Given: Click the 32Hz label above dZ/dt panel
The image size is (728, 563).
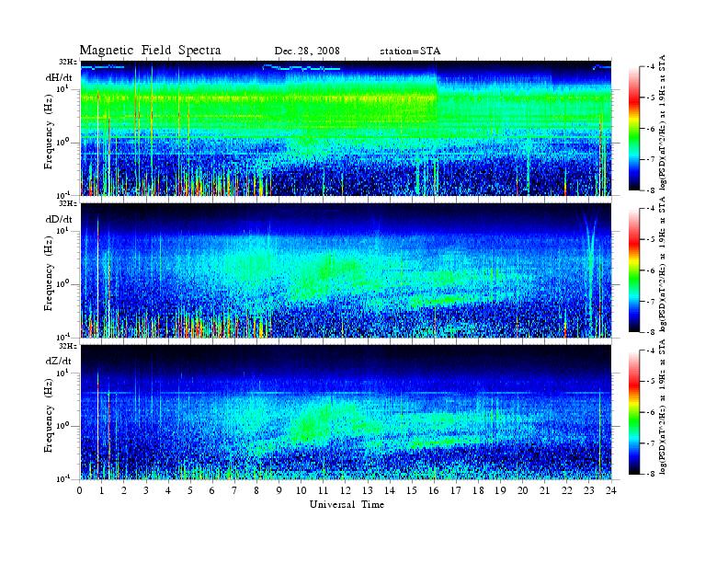Looking at the screenshot, I should click(68, 346).
